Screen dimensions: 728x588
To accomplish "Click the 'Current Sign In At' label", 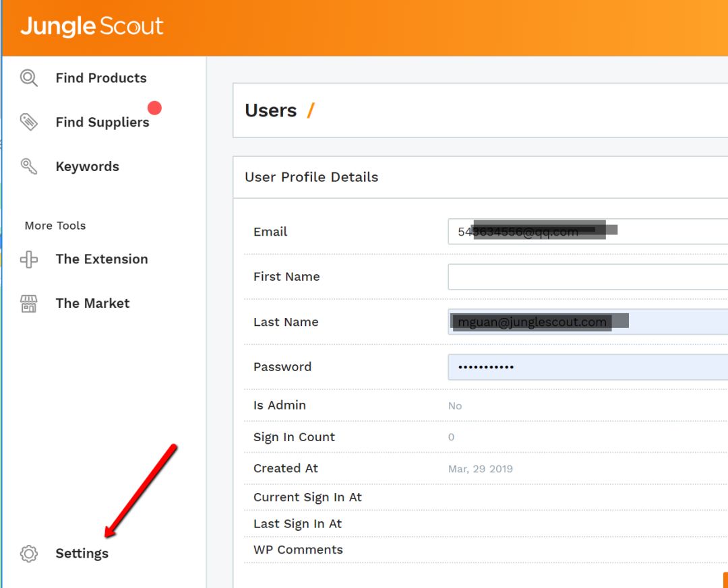I will pyautogui.click(x=307, y=497).
